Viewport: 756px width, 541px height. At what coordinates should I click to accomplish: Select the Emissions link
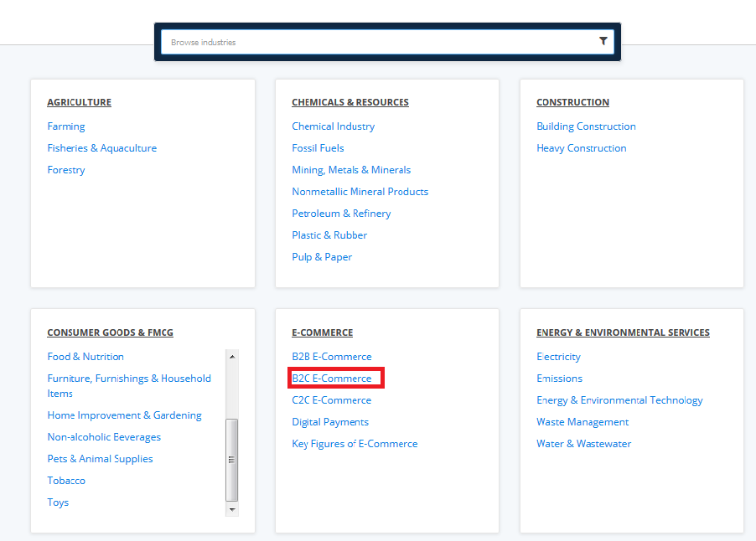559,379
